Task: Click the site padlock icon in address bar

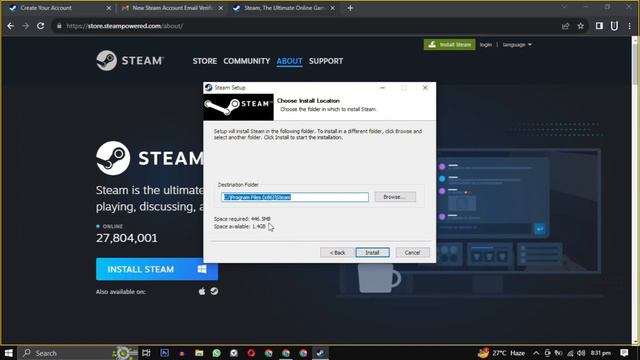Action: pos(59,26)
